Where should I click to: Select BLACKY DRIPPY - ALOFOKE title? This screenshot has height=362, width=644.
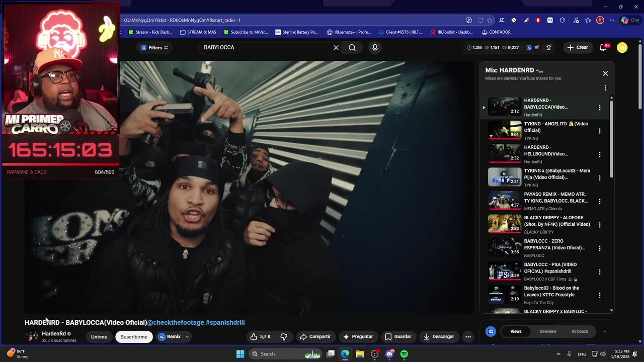556,221
